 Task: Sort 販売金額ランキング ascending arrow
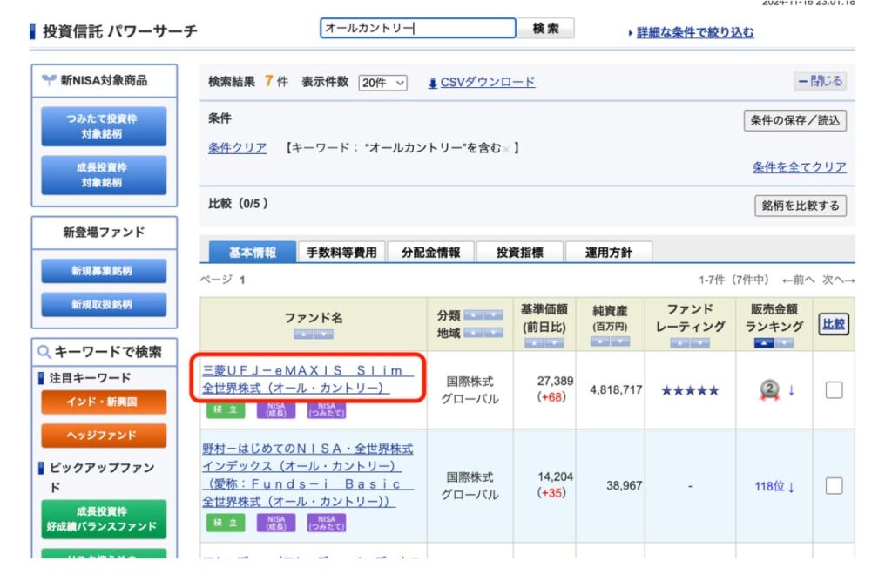coord(763,343)
